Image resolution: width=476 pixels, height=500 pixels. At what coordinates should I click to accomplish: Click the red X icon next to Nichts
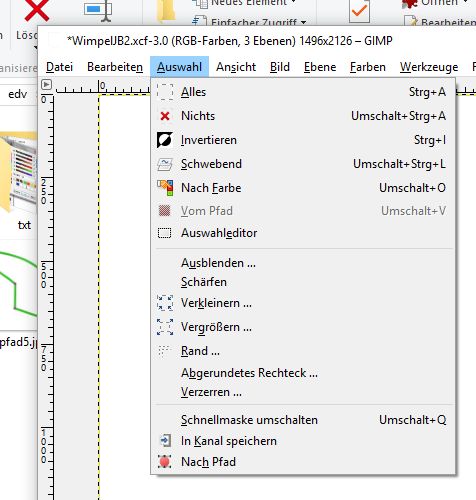(165, 116)
